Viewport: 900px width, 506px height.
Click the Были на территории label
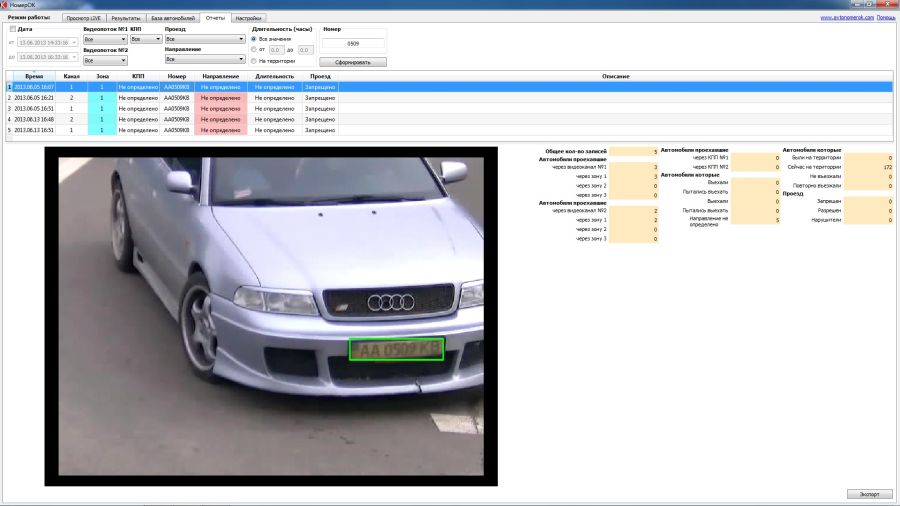point(816,158)
